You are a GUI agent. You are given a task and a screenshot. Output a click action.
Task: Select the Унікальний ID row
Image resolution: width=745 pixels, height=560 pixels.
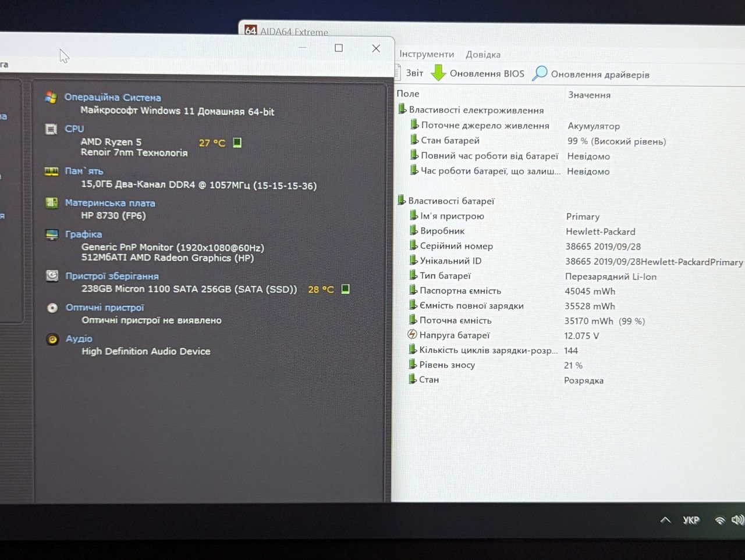coord(570,261)
